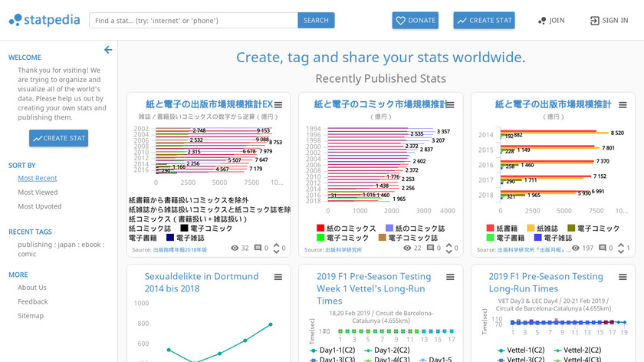Sort stats by Most Upvoted
The image size is (644, 362).
point(40,206)
